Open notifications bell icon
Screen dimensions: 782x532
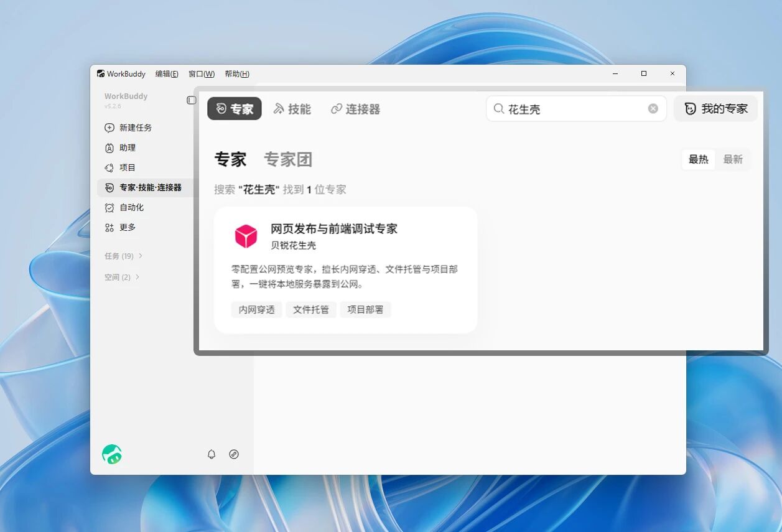pyautogui.click(x=212, y=454)
